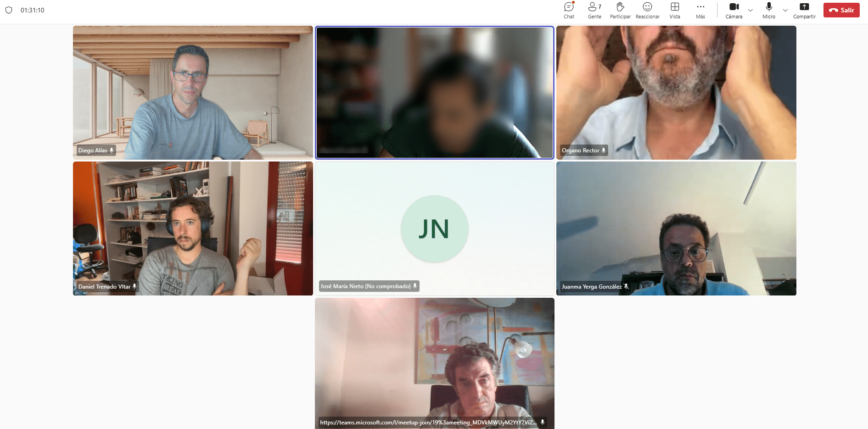Open the Chat panel
Screen dimensions: 868x429
pyautogui.click(x=569, y=10)
